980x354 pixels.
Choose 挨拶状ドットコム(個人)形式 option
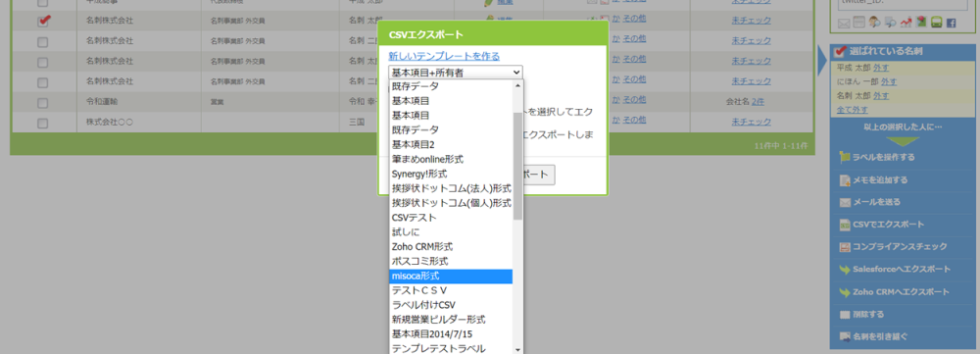pos(451,203)
